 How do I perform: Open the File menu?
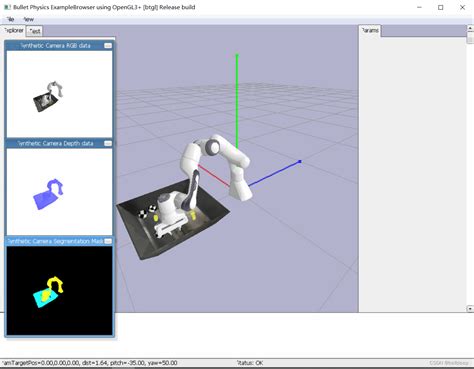[x=10, y=19]
